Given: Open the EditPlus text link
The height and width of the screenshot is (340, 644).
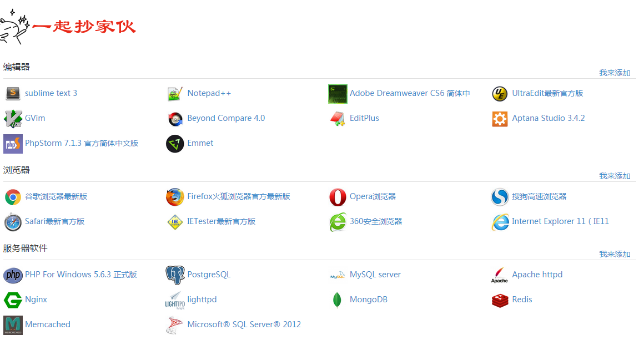Looking at the screenshot, I should (x=364, y=118).
